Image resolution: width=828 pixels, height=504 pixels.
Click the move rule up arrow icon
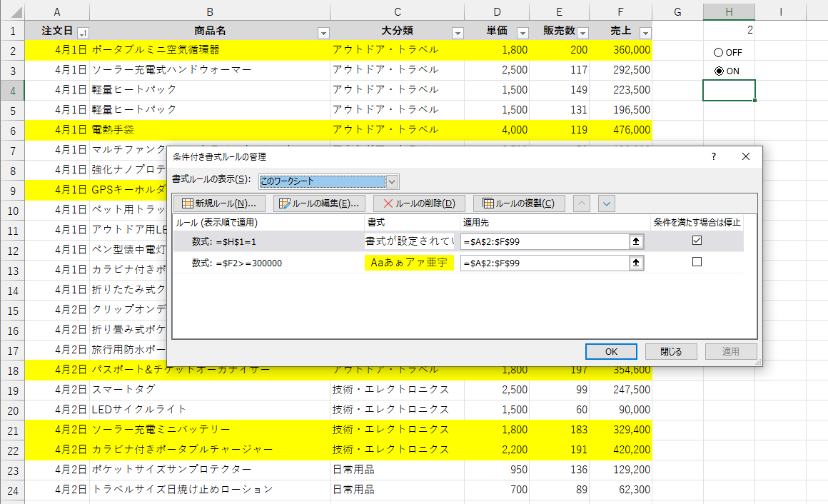581,203
